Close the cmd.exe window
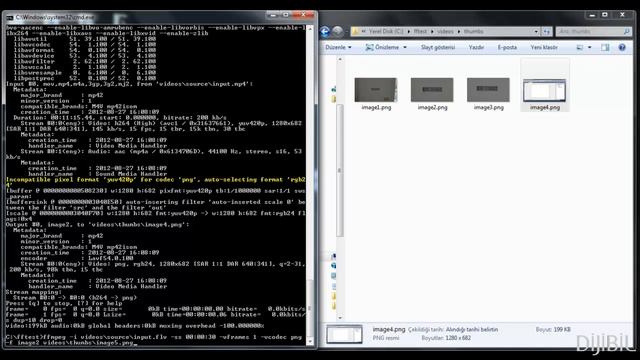Image resolution: width=640 pixels, height=360 pixels. (x=303, y=15)
